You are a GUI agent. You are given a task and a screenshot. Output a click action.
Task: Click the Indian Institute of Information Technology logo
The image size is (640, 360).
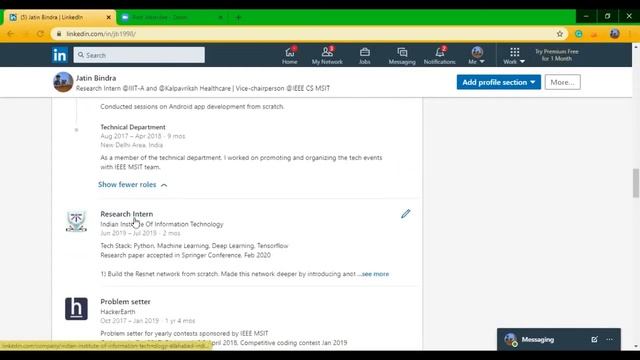(76, 221)
